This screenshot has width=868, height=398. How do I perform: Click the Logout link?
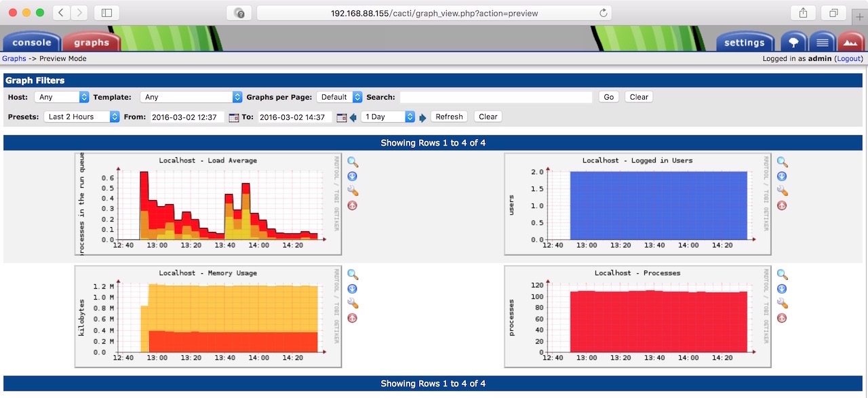pyautogui.click(x=849, y=59)
